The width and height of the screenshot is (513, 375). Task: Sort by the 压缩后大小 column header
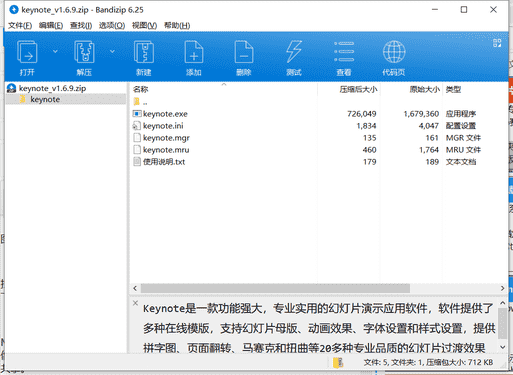[358, 89]
